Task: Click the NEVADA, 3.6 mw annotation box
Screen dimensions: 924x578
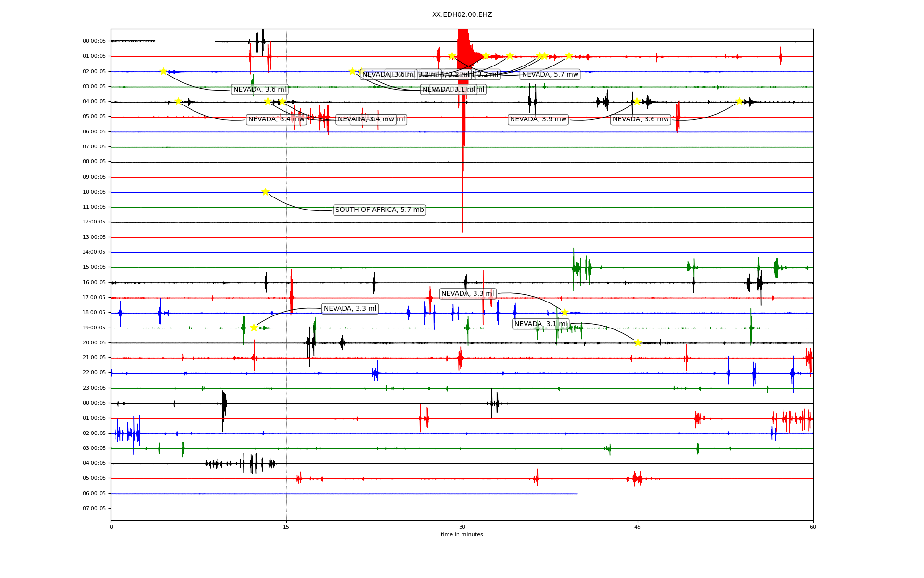Action: [640, 119]
